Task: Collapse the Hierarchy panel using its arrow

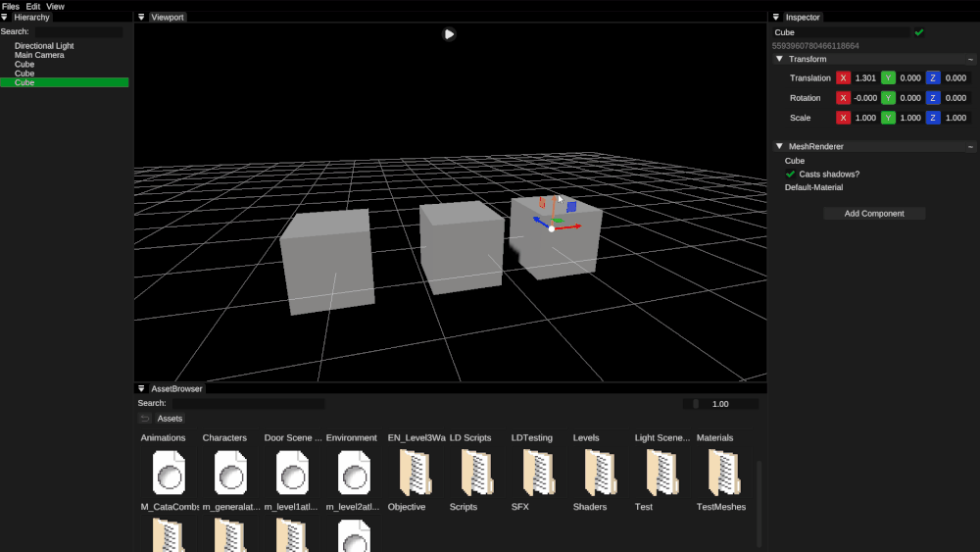Action: coord(5,18)
